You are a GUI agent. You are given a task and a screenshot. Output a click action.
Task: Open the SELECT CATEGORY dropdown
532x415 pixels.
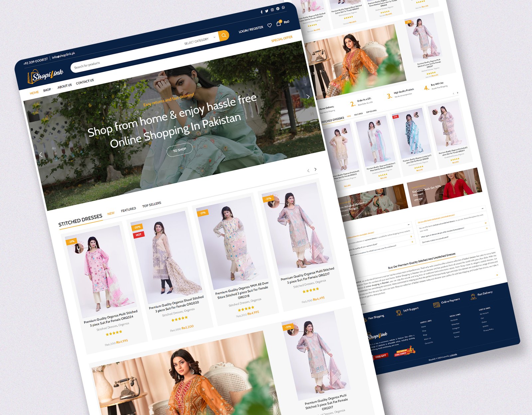(199, 41)
